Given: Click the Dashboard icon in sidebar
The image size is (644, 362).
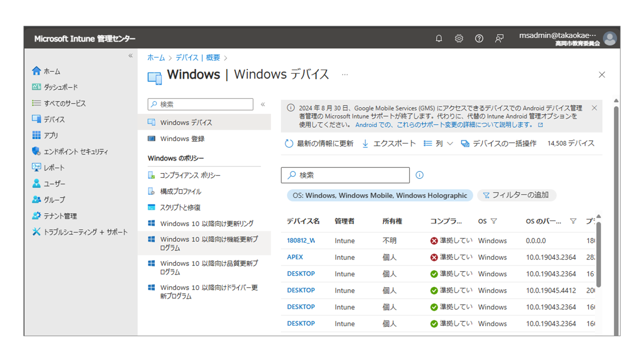Looking at the screenshot, I should [36, 87].
